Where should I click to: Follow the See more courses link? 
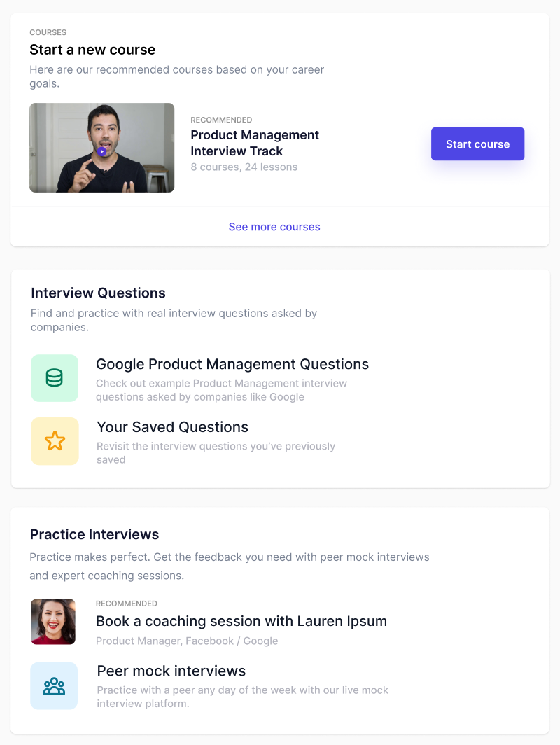274,227
